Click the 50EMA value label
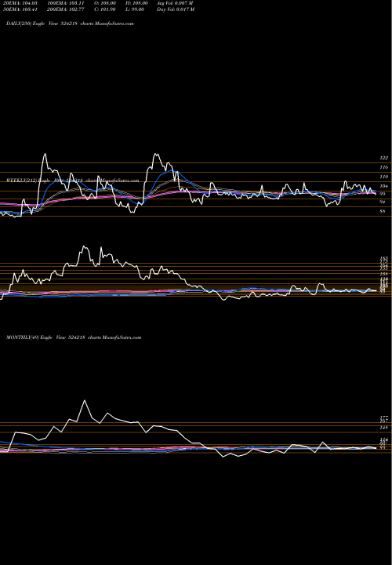Screen dimensions: 392x565 tap(22, 9)
